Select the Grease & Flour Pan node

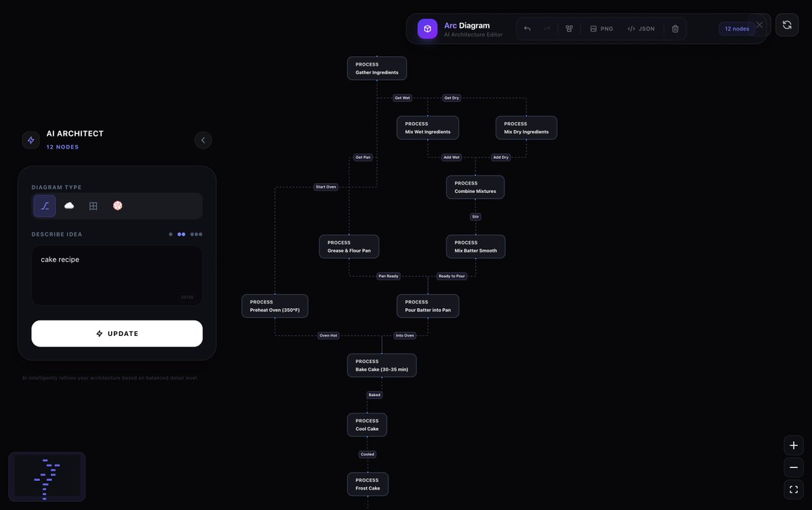(x=349, y=247)
